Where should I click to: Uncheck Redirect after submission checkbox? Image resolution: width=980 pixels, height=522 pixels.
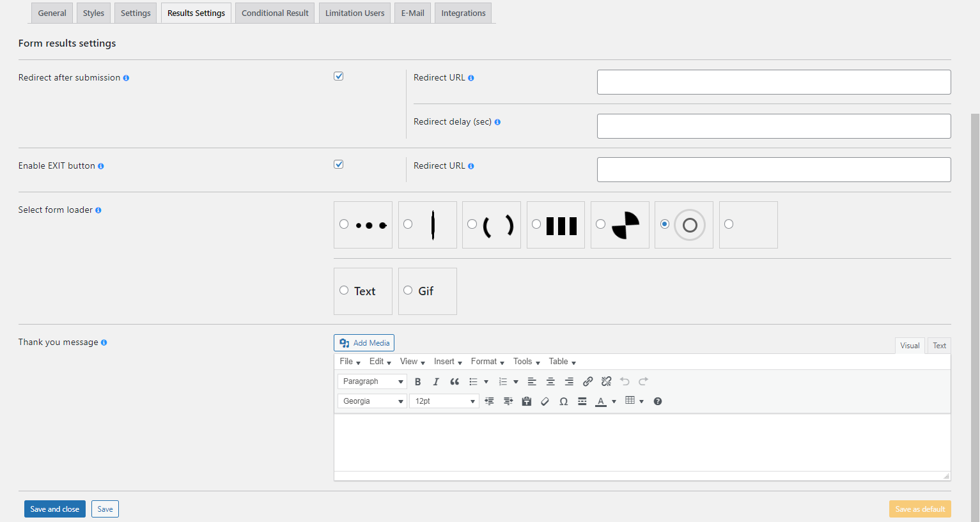[339, 76]
